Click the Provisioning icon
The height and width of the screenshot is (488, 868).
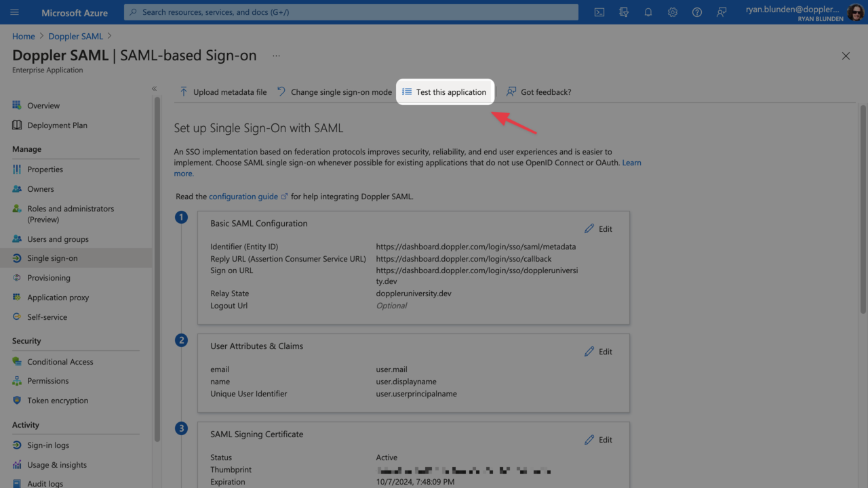coord(17,277)
